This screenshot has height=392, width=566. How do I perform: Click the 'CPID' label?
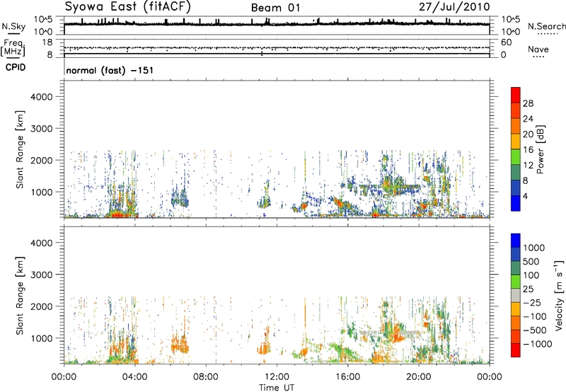16,67
